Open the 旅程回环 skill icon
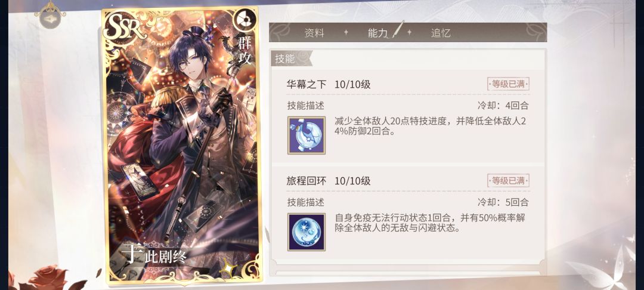 point(306,232)
